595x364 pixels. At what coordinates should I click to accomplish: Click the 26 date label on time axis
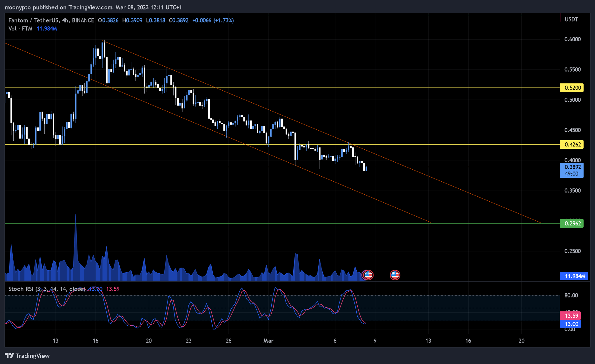coord(228,341)
